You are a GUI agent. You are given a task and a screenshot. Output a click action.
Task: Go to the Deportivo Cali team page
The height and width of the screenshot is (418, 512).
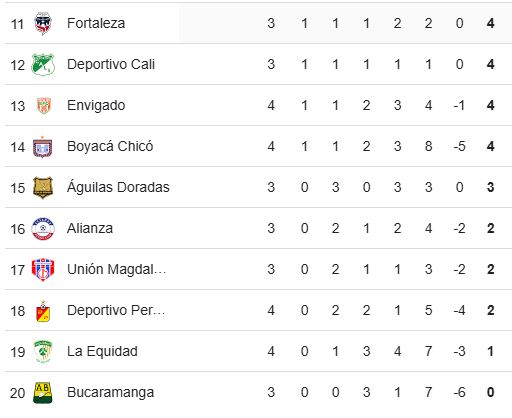111,64
